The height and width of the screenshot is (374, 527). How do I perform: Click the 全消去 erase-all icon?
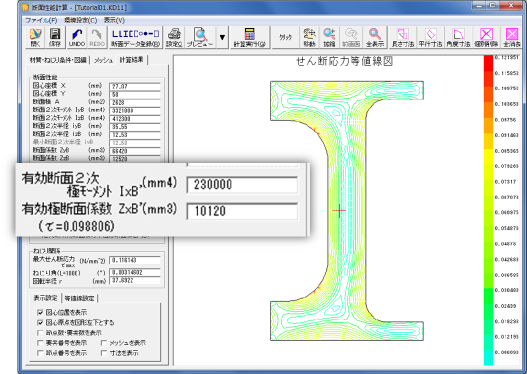tap(512, 37)
